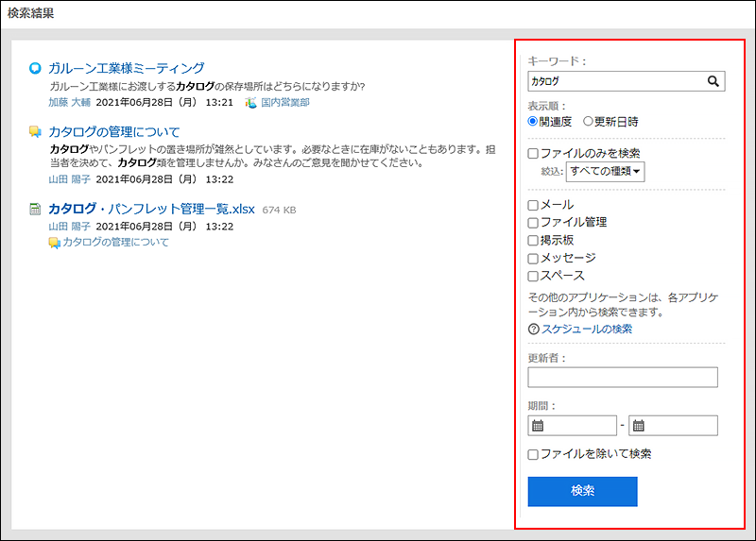Select the 更新日時 sort radio button
The image size is (756, 541).
coord(588,121)
